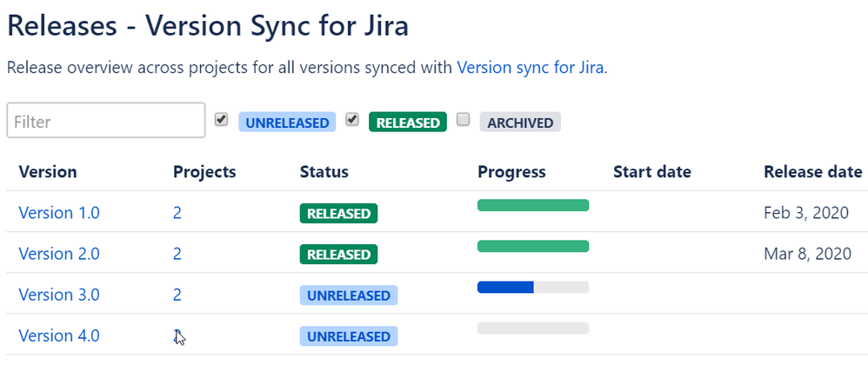The height and width of the screenshot is (372, 868).
Task: Click projects count for Version 4.0
Action: click(x=177, y=335)
